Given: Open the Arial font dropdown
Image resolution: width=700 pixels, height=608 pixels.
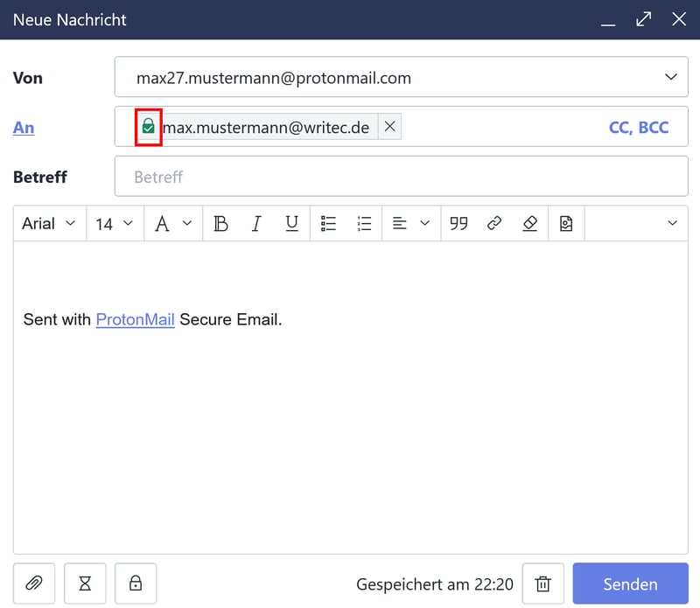Looking at the screenshot, I should 49,224.
